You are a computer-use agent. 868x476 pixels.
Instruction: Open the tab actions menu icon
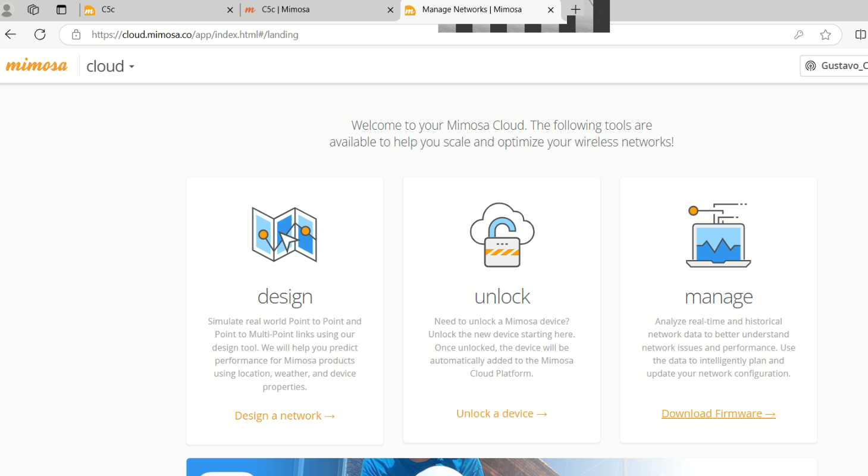coord(61,10)
